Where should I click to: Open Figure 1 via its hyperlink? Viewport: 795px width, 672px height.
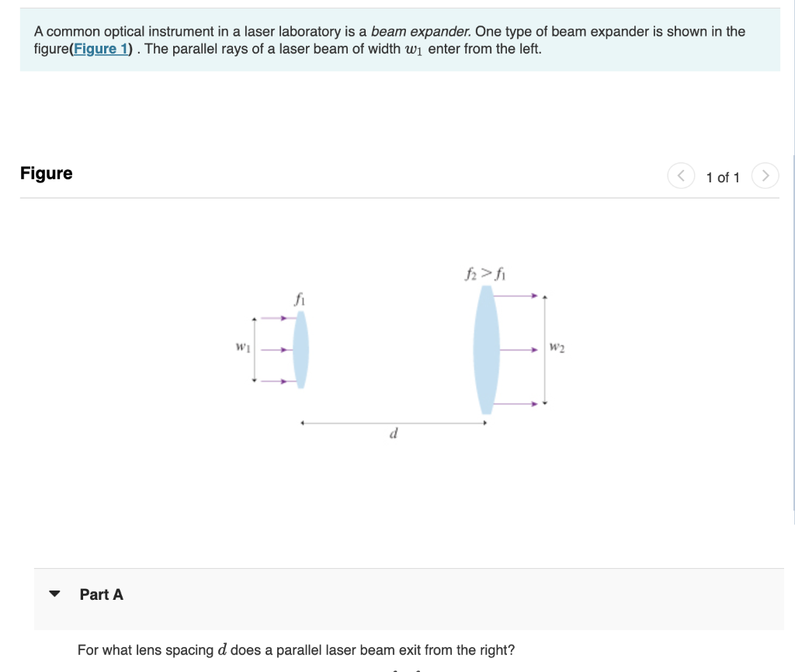pos(101,48)
